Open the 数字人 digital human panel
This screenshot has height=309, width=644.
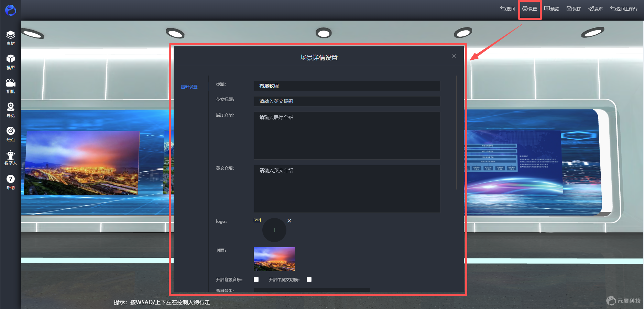11,158
